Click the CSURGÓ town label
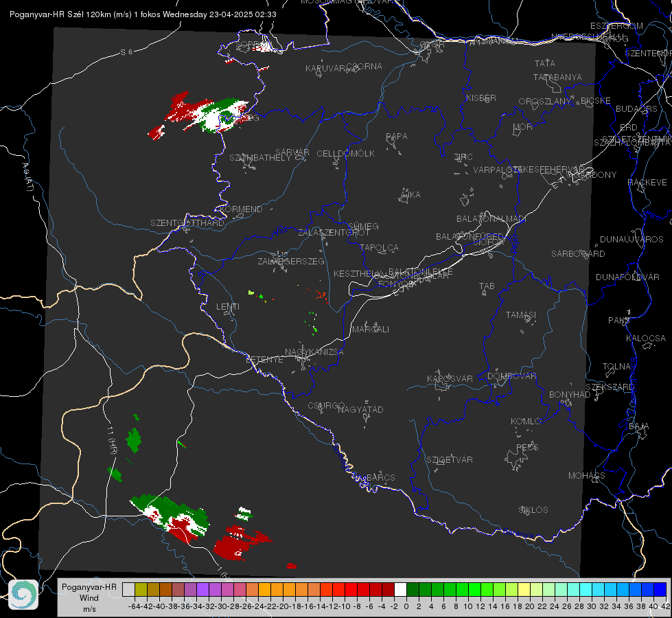The image size is (672, 618). [326, 406]
